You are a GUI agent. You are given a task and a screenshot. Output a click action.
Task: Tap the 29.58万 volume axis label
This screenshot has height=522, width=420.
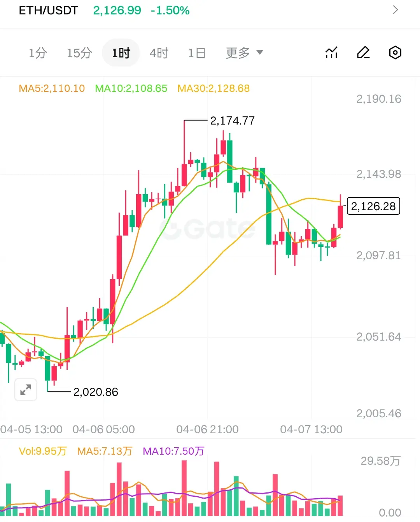(x=380, y=461)
